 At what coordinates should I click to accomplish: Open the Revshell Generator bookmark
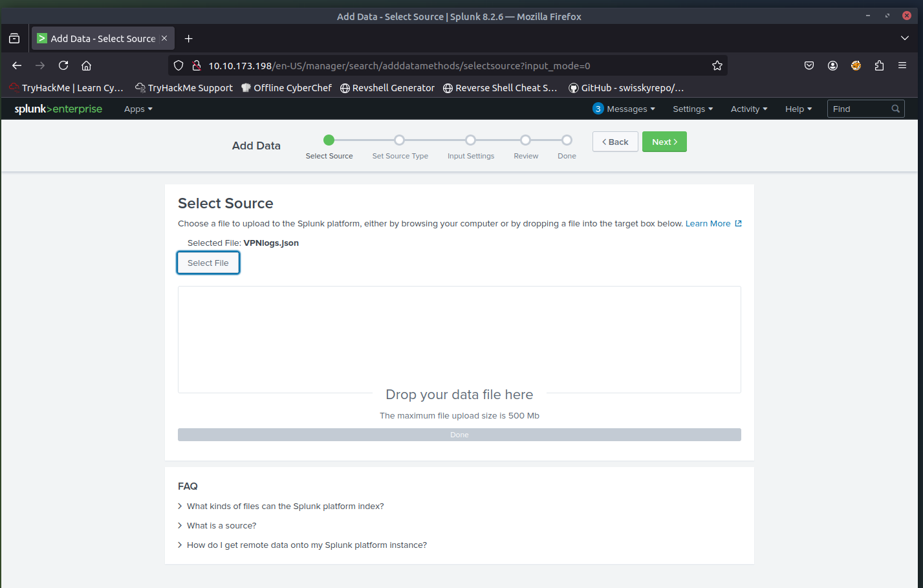tap(387, 88)
